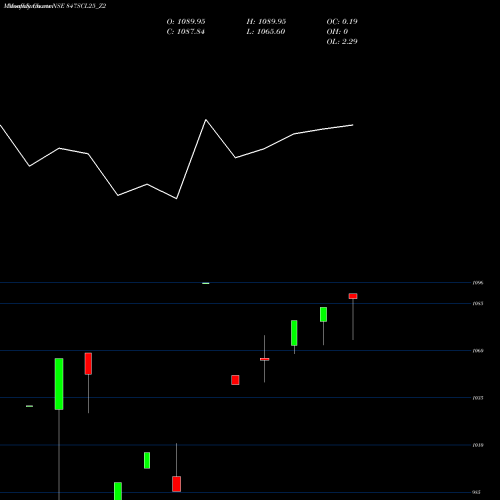Image resolution: width=500 pixels, height=500 pixels.
Task: Select the green candle cut off at the bottom edge
Action: (118, 491)
